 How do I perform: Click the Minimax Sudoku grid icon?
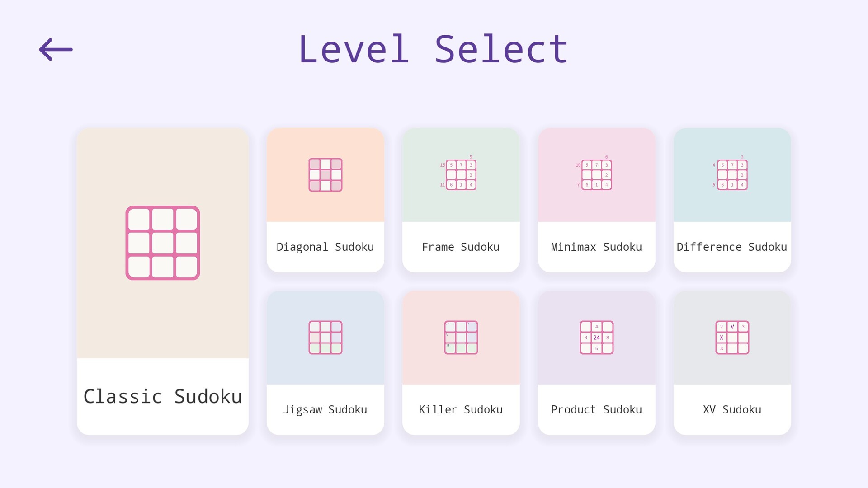(596, 175)
